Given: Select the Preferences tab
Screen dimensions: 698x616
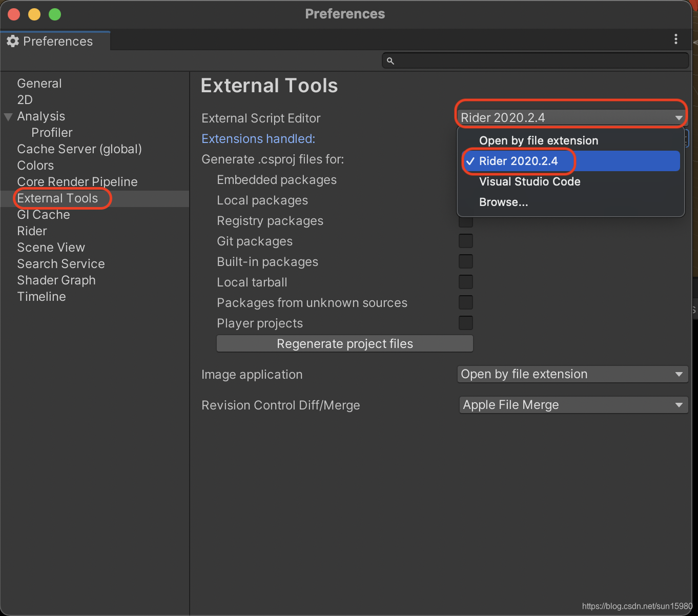Looking at the screenshot, I should [55, 41].
